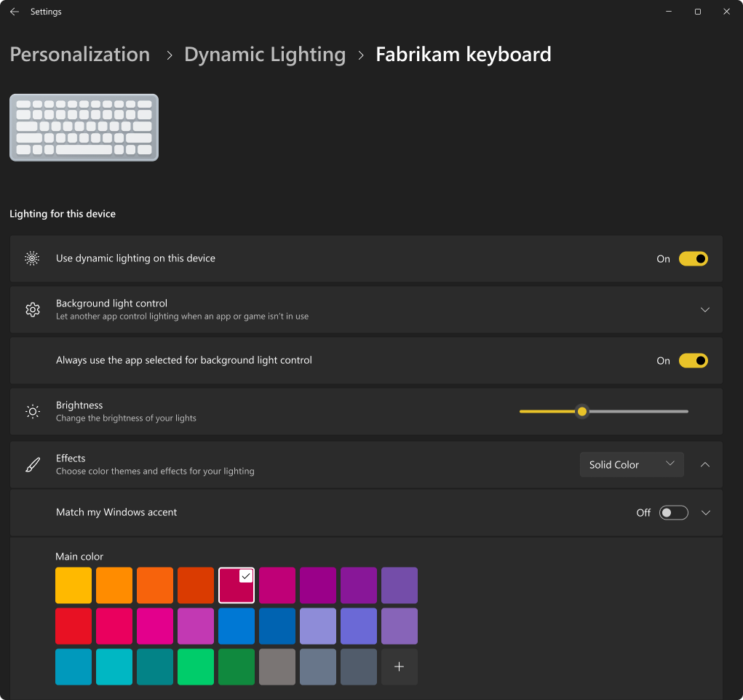Select the yellow main color swatch
The image size is (743, 700).
click(73, 585)
